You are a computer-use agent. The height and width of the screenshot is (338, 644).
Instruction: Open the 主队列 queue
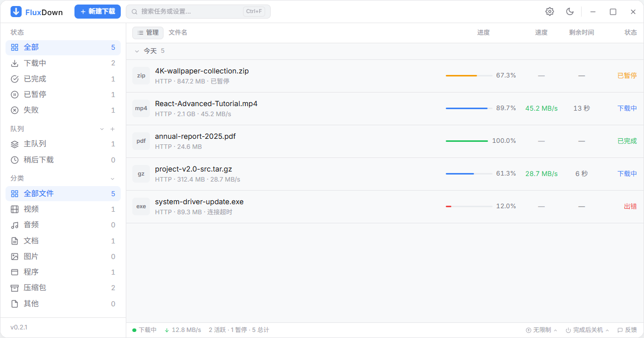pyautogui.click(x=63, y=144)
